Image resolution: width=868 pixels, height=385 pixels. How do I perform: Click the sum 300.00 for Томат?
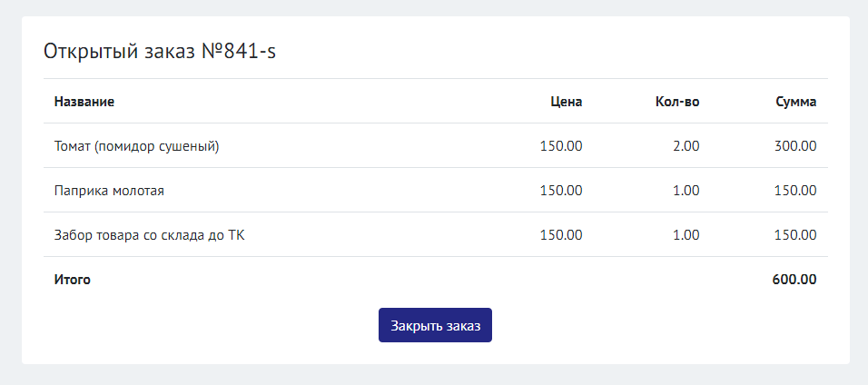click(795, 145)
